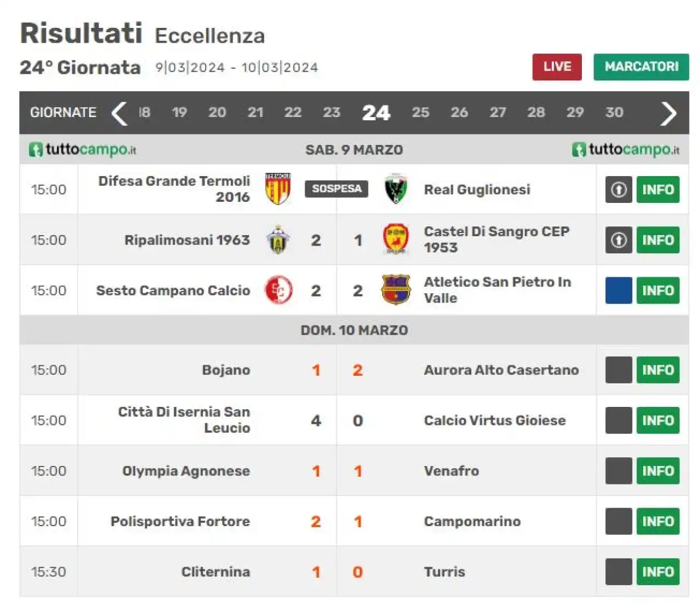
Task: Click the Castel Di Sangro CEP crest
Action: click(x=395, y=239)
